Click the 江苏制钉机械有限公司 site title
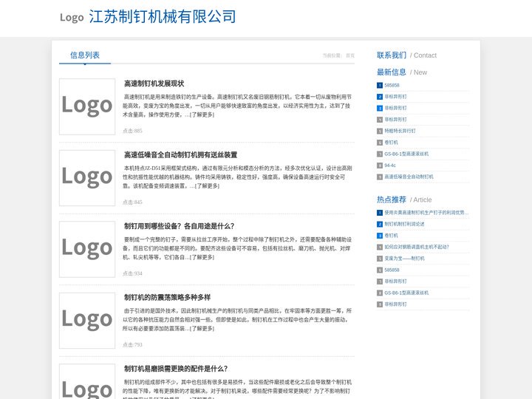Viewport: 532px width, 399px height. pos(163,16)
